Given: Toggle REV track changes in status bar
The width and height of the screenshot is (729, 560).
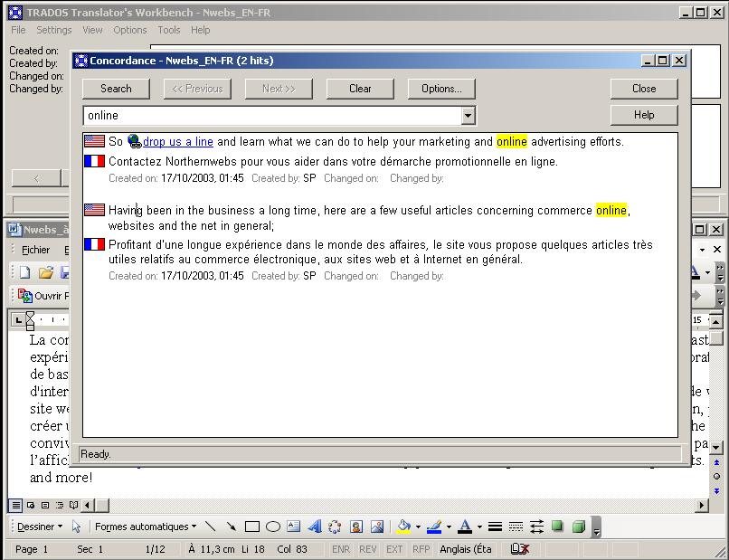Looking at the screenshot, I should (367, 549).
